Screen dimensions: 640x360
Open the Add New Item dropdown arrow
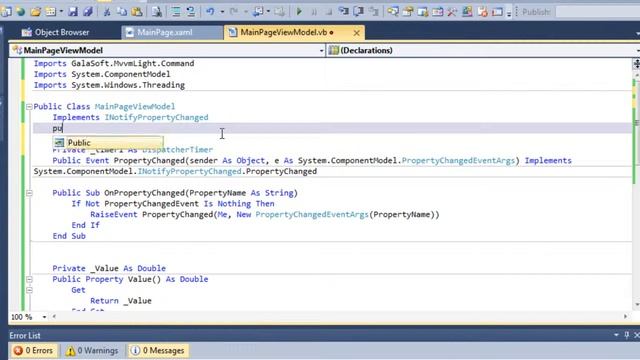(61, 12)
